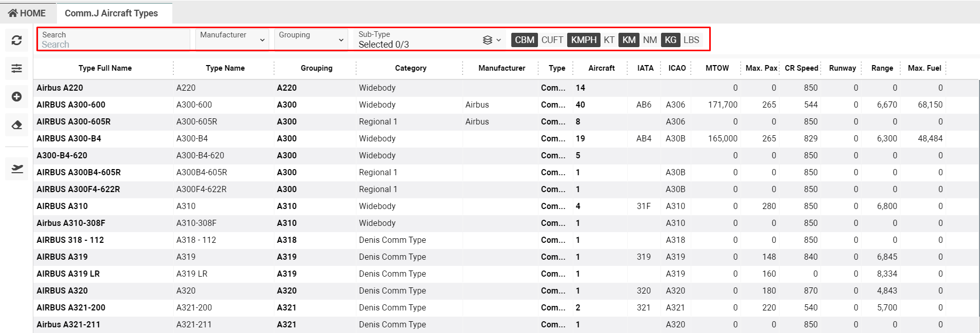Select LBS as weight unit

[691, 40]
